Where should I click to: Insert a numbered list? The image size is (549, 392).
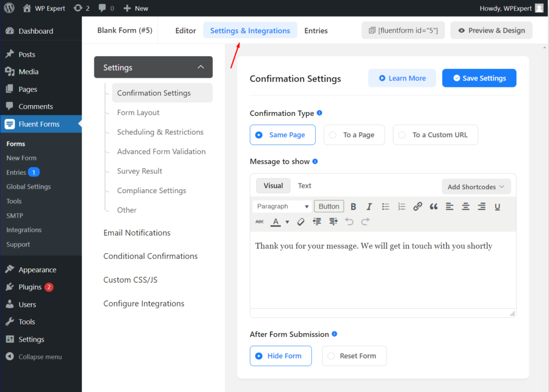[x=402, y=206]
